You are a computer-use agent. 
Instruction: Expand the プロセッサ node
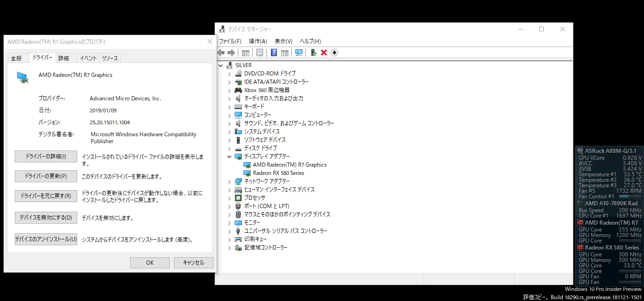coord(230,198)
